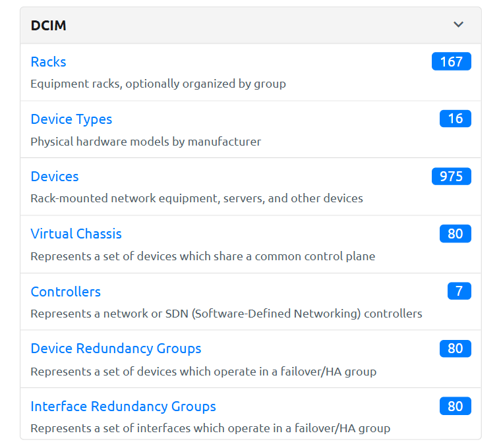Go to the Devices list
The height and width of the screenshot is (448, 501).
tap(55, 177)
